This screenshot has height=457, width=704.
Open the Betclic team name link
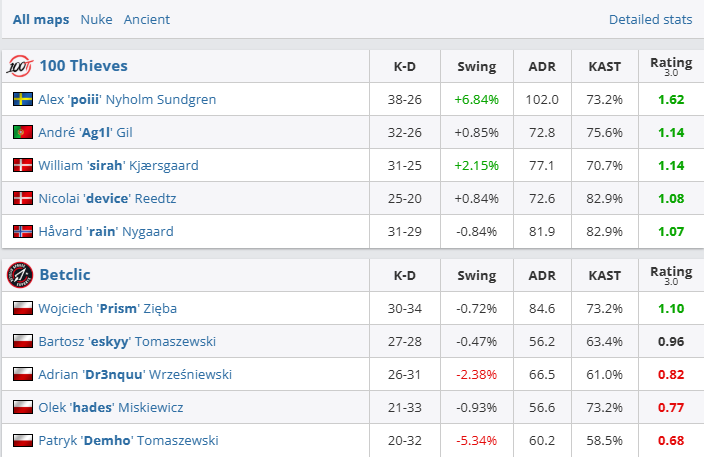(x=65, y=275)
